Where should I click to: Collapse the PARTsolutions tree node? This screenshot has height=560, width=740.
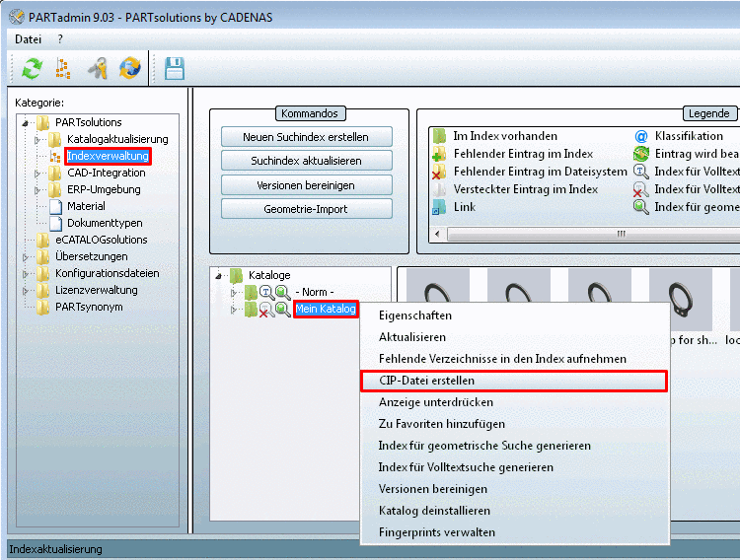pos(26,123)
